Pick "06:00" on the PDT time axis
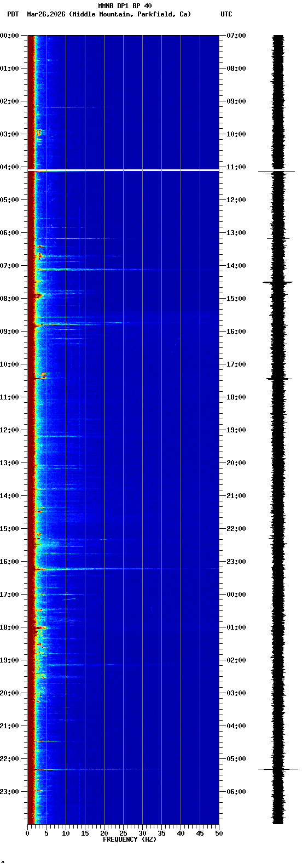 9,233
